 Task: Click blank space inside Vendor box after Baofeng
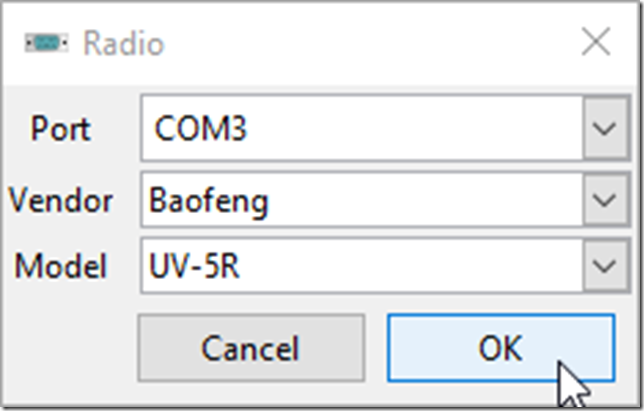pos(420,200)
